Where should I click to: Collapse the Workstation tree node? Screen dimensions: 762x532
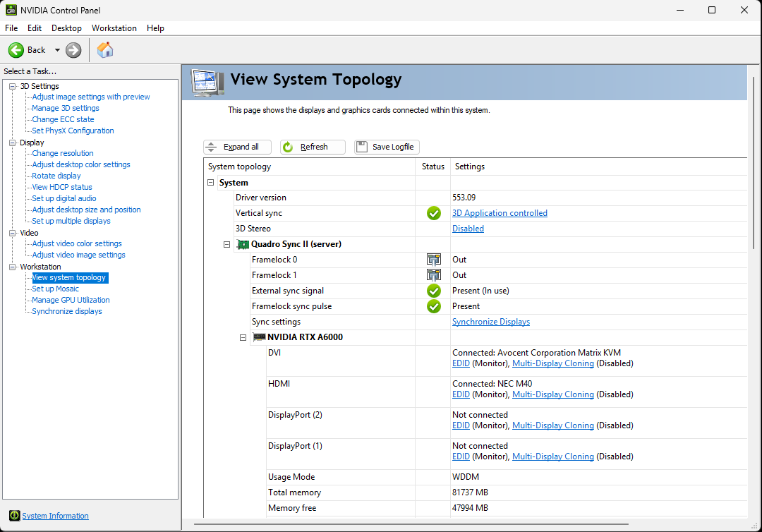pyautogui.click(x=12, y=267)
